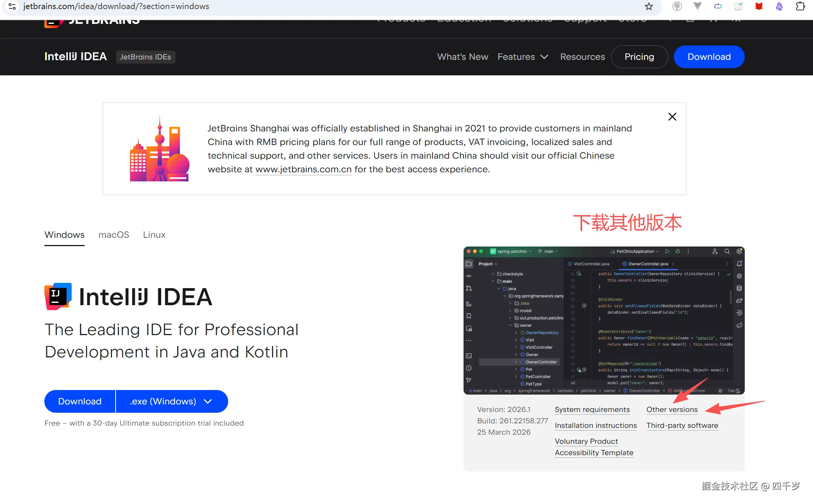Close the JetBrains Shanghai notice banner
Viewport: 813px width, 504px height.
[672, 117]
